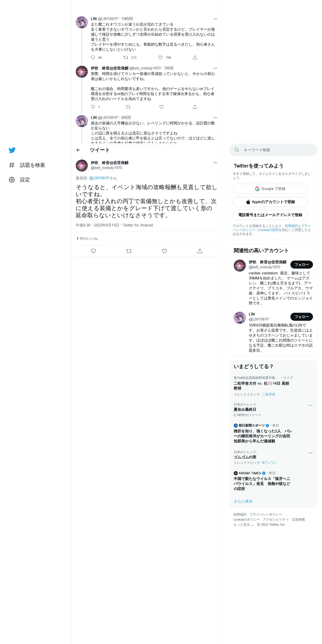Open the @LIN1561P reply mention link
The width and height of the screenshot is (322, 644).
click(99, 178)
